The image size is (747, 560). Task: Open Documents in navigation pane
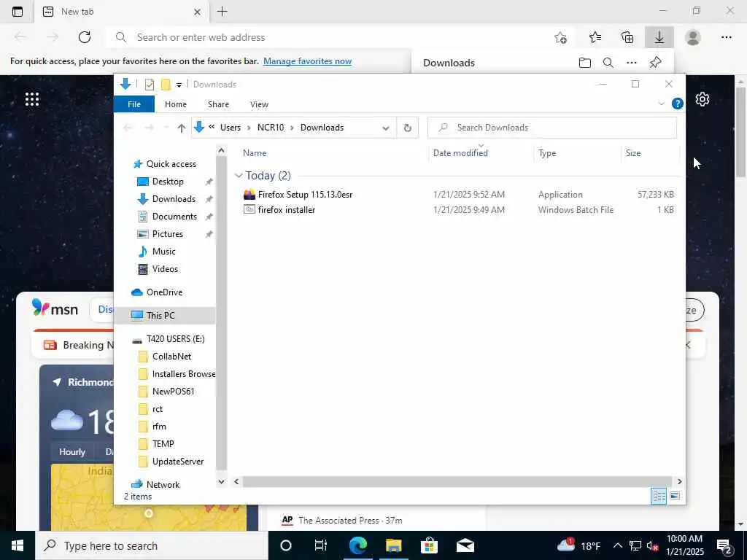click(x=174, y=216)
